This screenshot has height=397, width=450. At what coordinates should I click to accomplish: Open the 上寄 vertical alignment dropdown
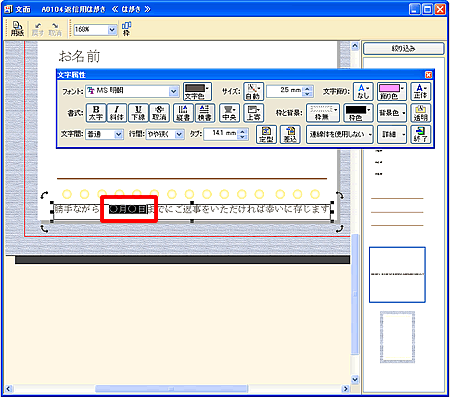point(254,113)
